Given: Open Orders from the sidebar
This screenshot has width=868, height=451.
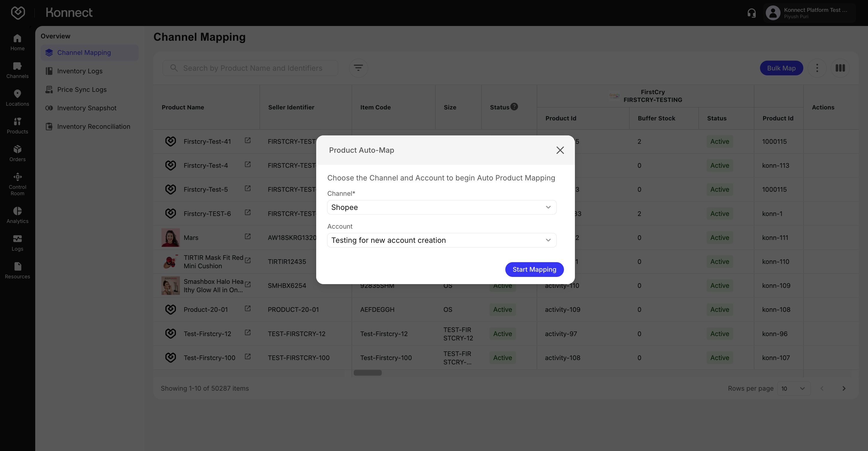Looking at the screenshot, I should [x=18, y=153].
